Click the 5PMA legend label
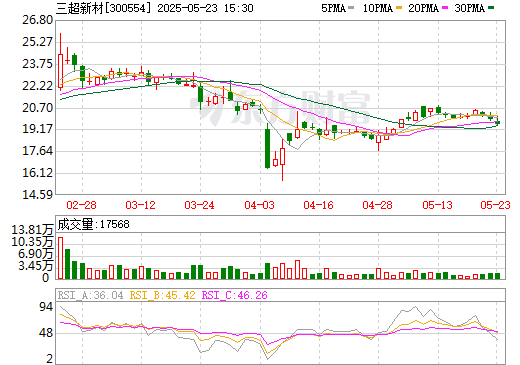This screenshot has width=520, height=365. click(333, 8)
